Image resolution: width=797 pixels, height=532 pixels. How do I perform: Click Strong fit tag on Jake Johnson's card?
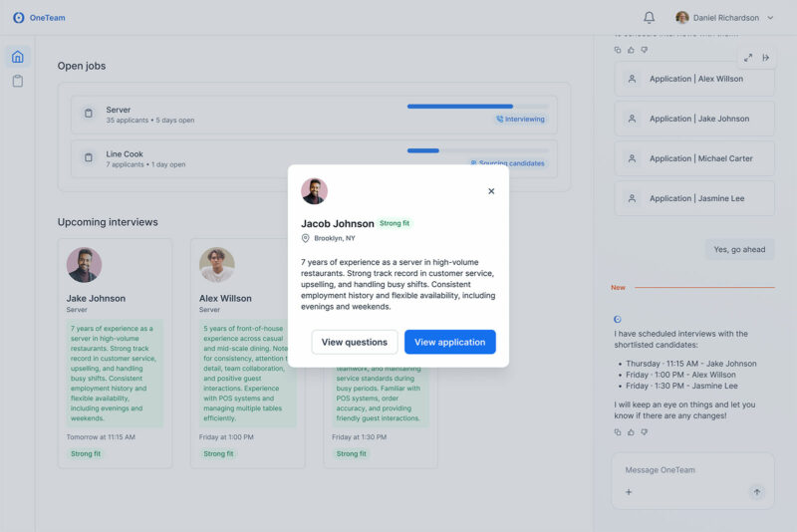(86, 453)
